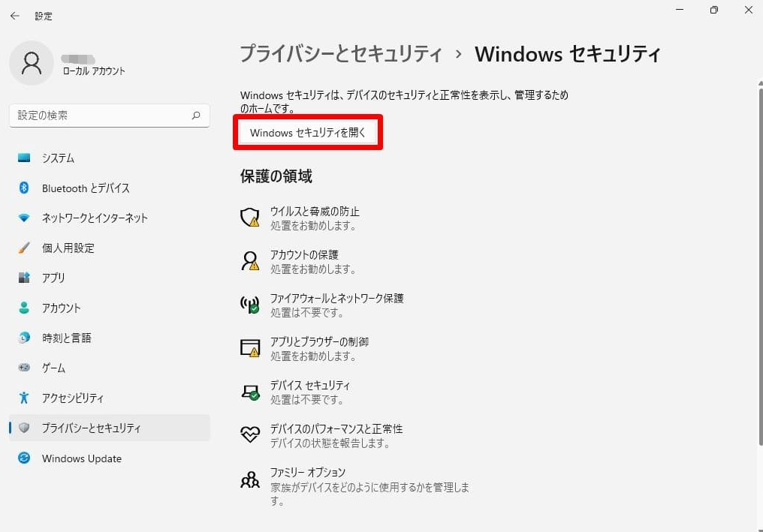The width and height of the screenshot is (763, 532).
Task: Click the 個人用設定 paintbrush icon
Action: [24, 248]
